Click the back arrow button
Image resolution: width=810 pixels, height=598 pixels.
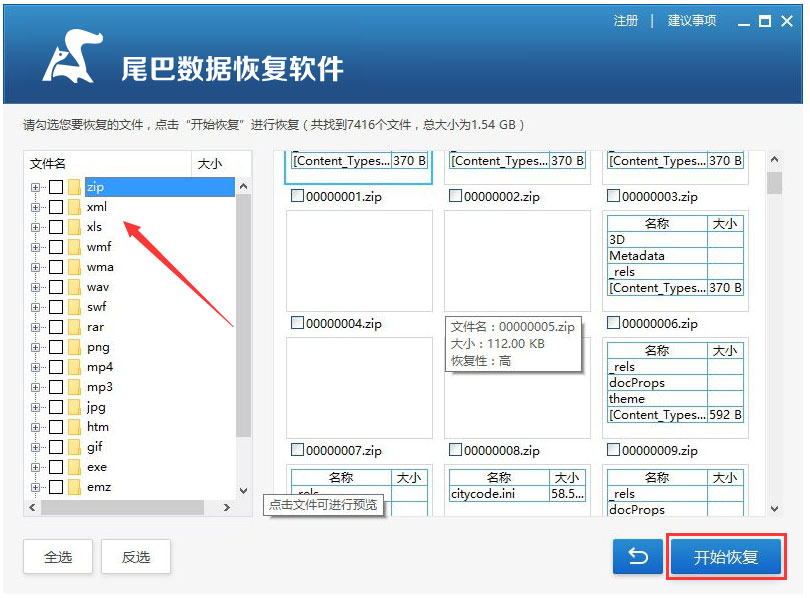(637, 556)
